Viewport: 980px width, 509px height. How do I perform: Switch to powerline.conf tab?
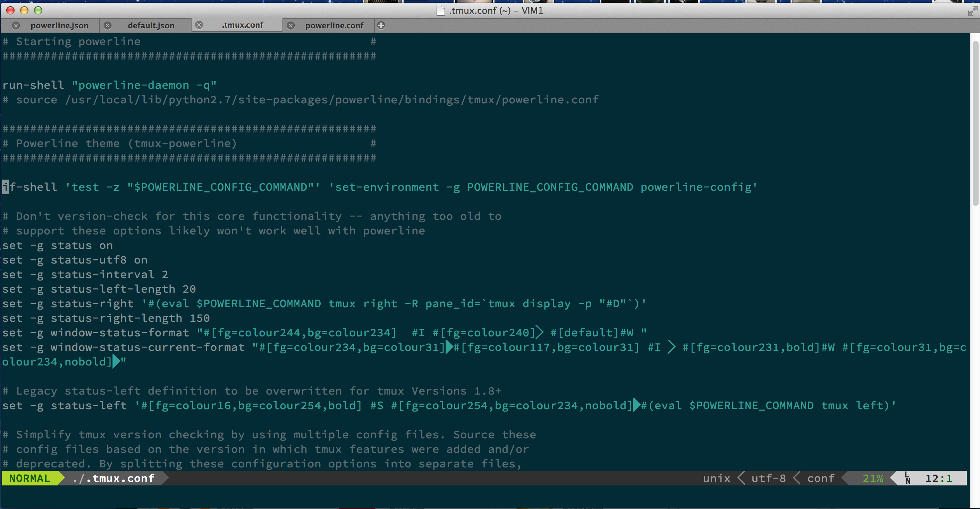tap(334, 25)
